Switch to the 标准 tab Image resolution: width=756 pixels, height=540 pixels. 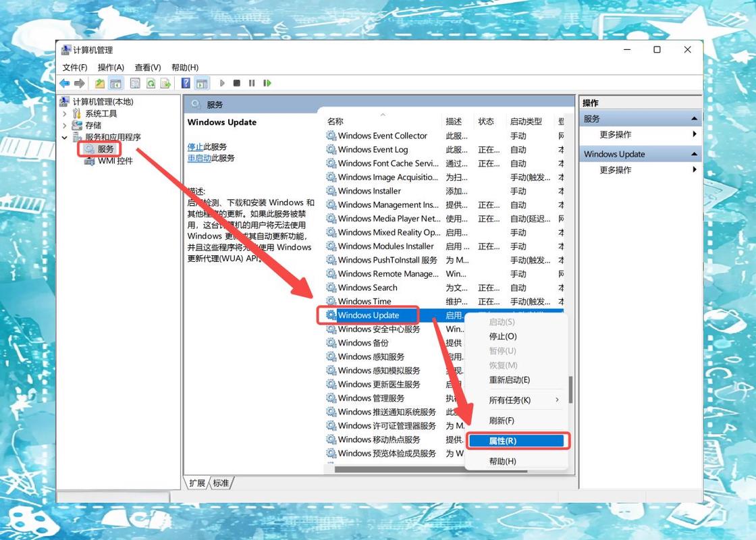tap(221, 483)
